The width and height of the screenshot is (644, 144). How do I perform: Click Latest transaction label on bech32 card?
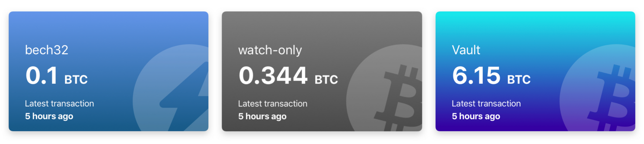[60, 104]
